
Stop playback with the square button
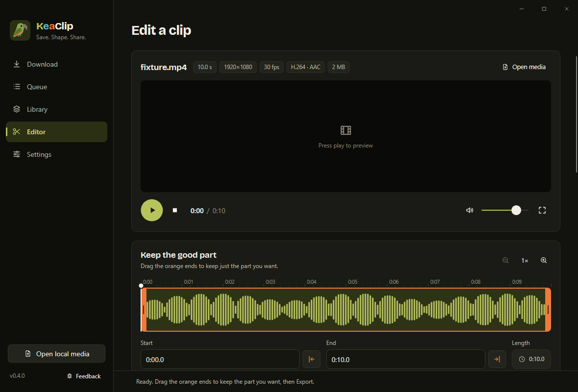pyautogui.click(x=175, y=210)
